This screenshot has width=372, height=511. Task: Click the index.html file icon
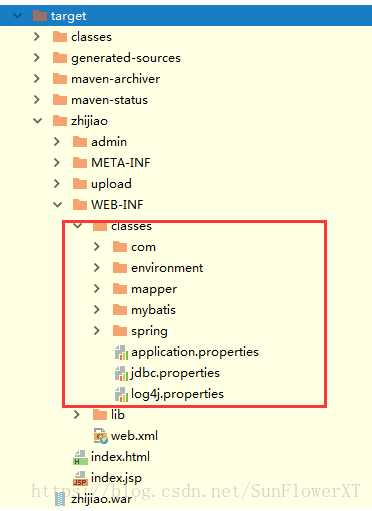pyautogui.click(x=80, y=457)
